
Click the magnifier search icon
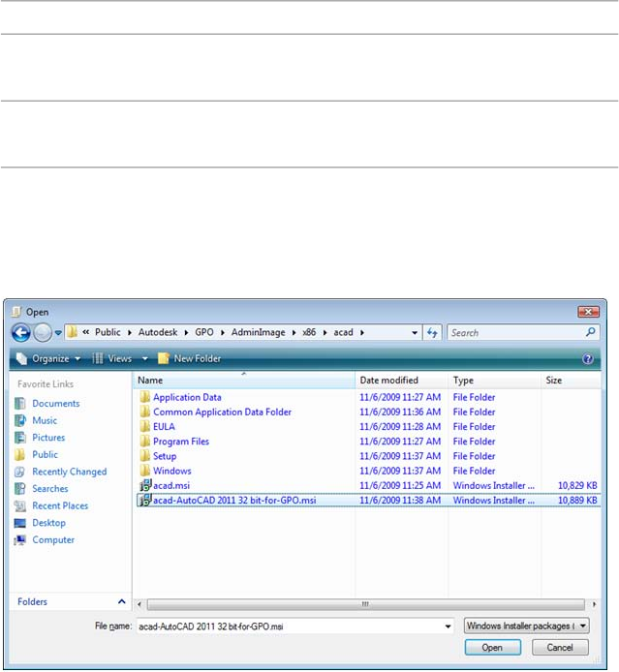tap(591, 332)
